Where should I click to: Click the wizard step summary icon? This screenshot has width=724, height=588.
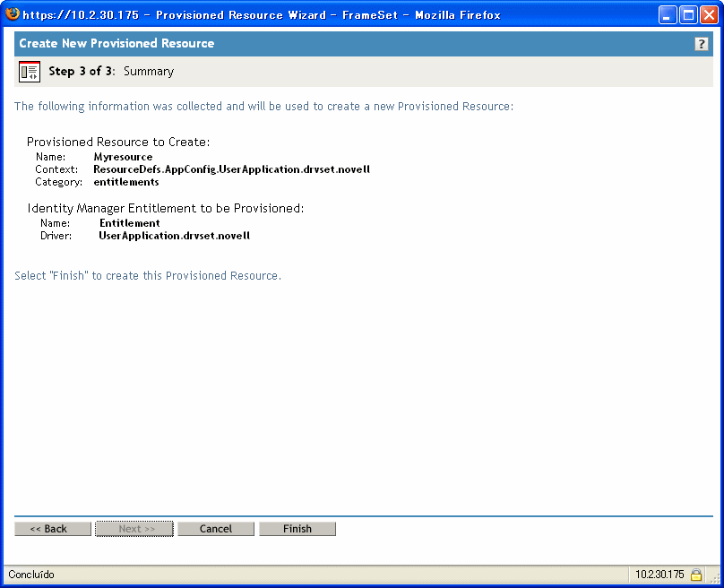[x=30, y=72]
